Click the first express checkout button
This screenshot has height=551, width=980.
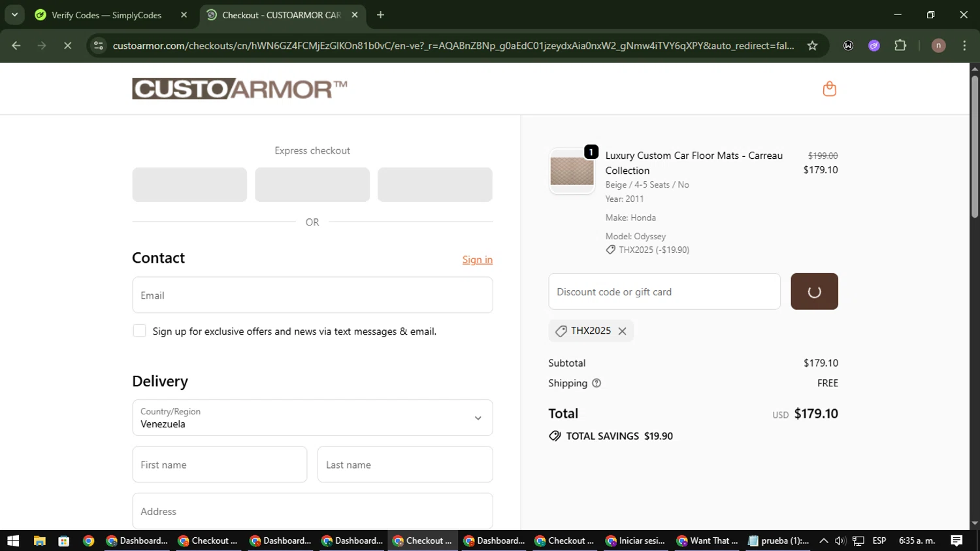point(189,184)
